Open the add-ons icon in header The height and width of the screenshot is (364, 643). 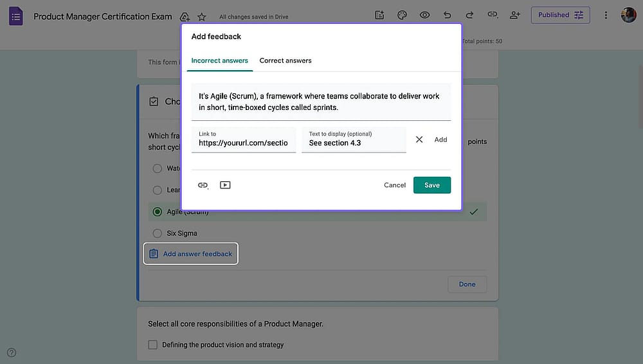click(x=379, y=15)
